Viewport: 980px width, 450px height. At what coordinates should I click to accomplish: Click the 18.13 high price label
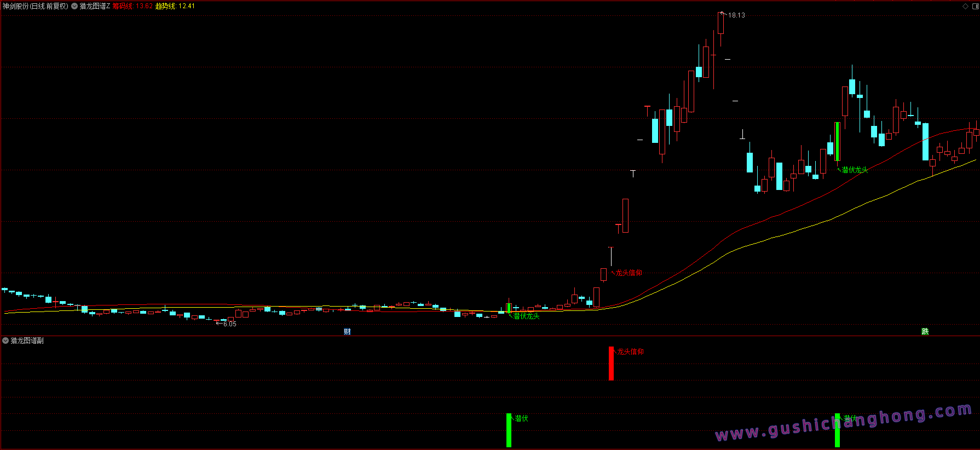[736, 15]
